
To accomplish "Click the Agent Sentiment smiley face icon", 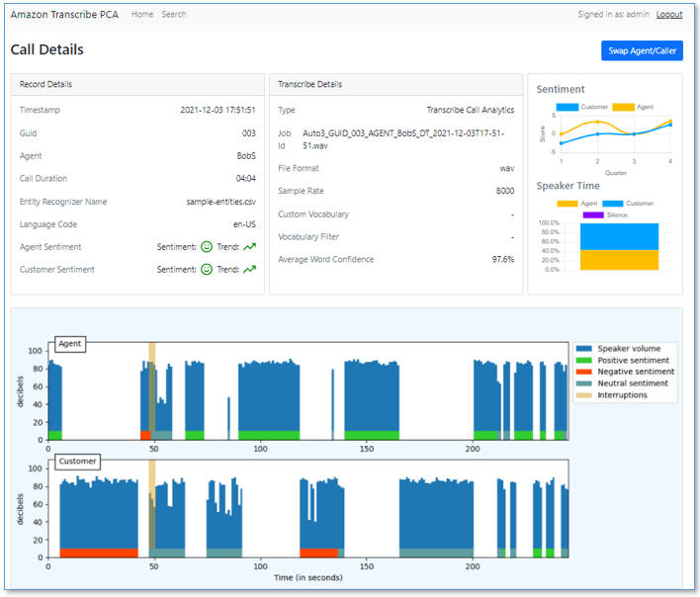I will click(x=207, y=247).
